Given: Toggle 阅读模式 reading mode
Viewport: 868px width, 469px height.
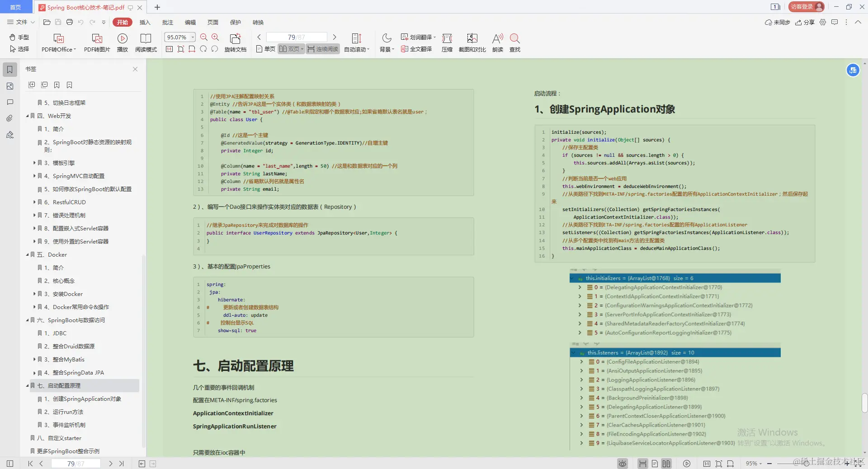Looking at the screenshot, I should point(146,43).
